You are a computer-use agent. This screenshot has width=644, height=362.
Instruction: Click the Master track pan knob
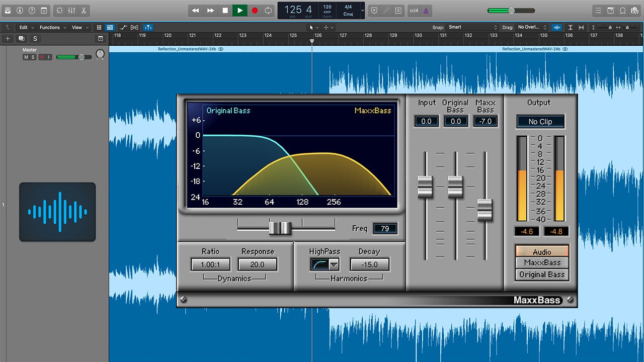click(x=100, y=54)
